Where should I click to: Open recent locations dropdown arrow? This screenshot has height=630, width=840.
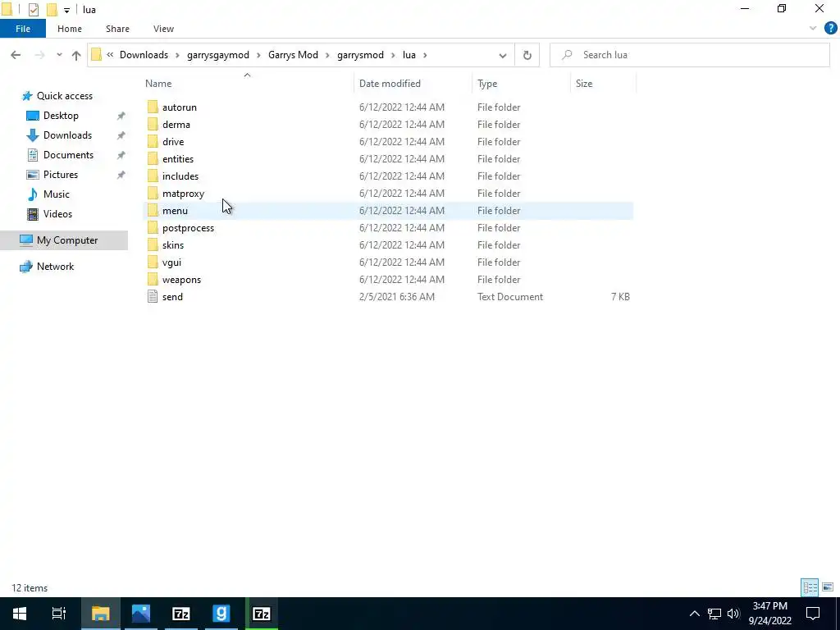pyautogui.click(x=59, y=55)
